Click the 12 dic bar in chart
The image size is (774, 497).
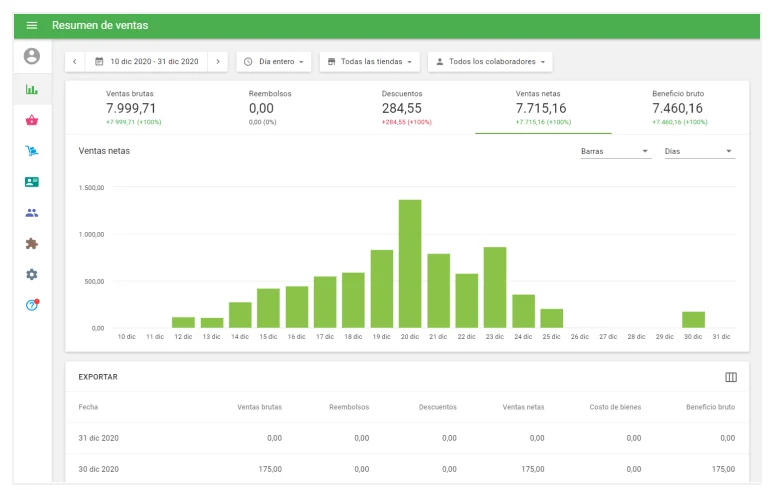point(183,322)
